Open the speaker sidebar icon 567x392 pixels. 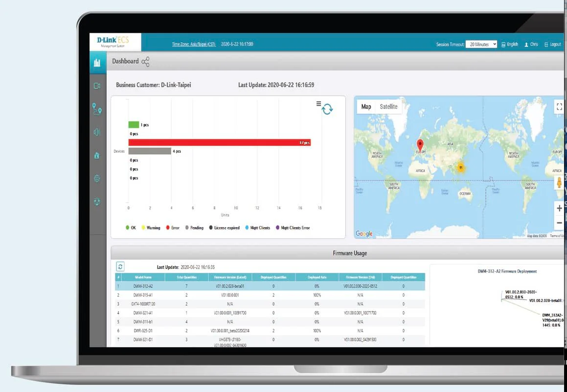97,132
